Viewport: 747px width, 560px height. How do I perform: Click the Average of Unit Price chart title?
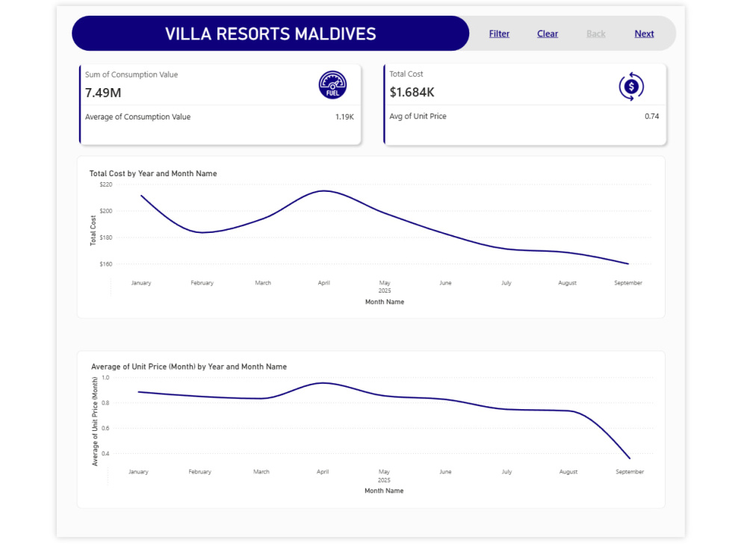[189, 367]
